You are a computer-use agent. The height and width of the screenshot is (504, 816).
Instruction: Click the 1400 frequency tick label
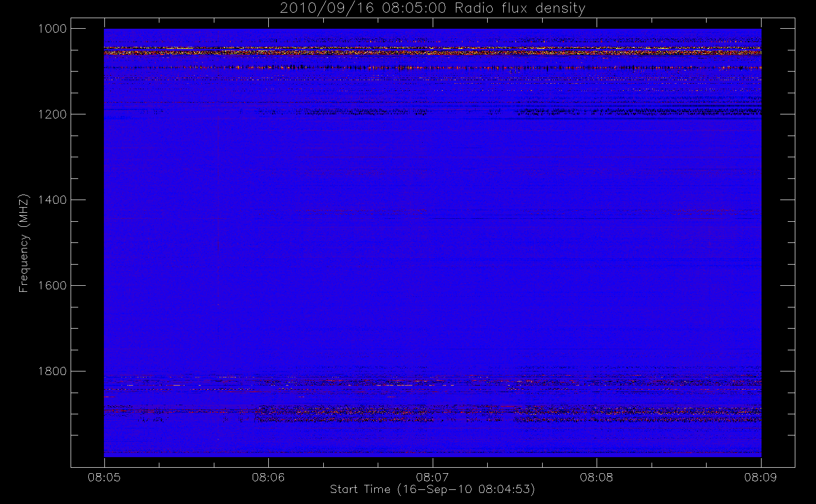[52, 200]
